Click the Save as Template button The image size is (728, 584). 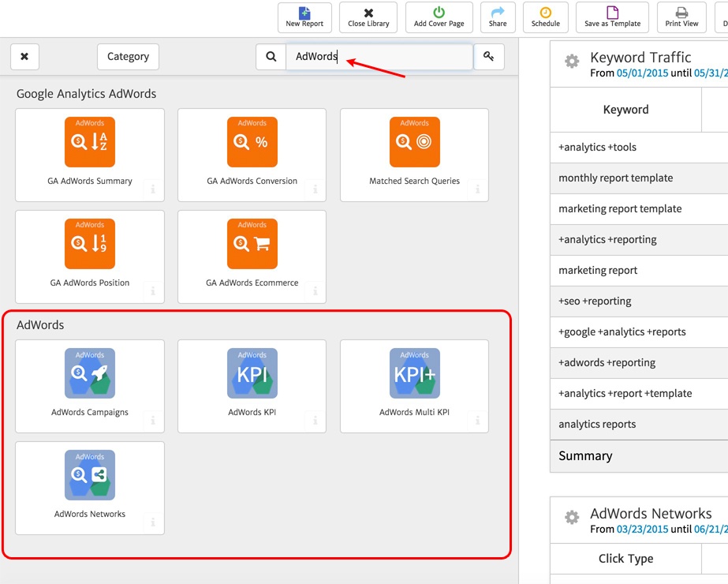[611, 17]
